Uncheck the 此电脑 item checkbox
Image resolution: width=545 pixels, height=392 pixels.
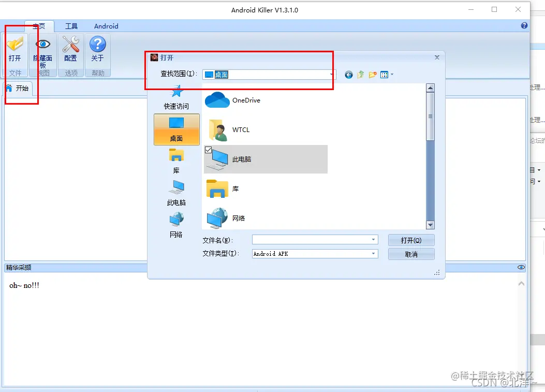pos(208,150)
